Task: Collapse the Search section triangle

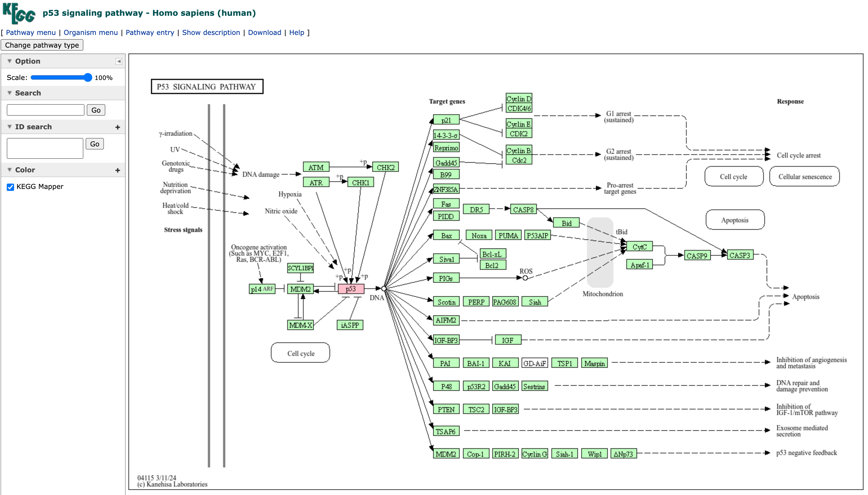Action: click(10, 93)
